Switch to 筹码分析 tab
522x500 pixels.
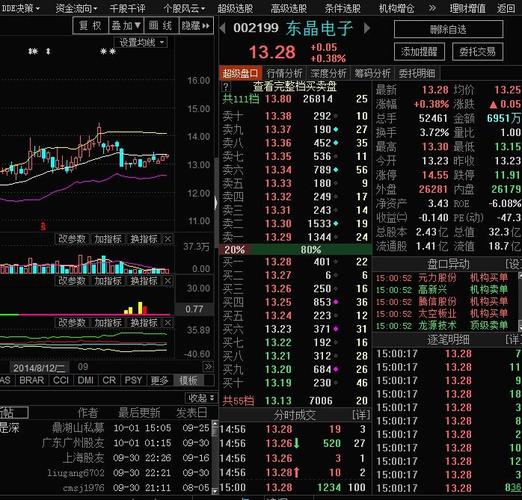coord(372,73)
